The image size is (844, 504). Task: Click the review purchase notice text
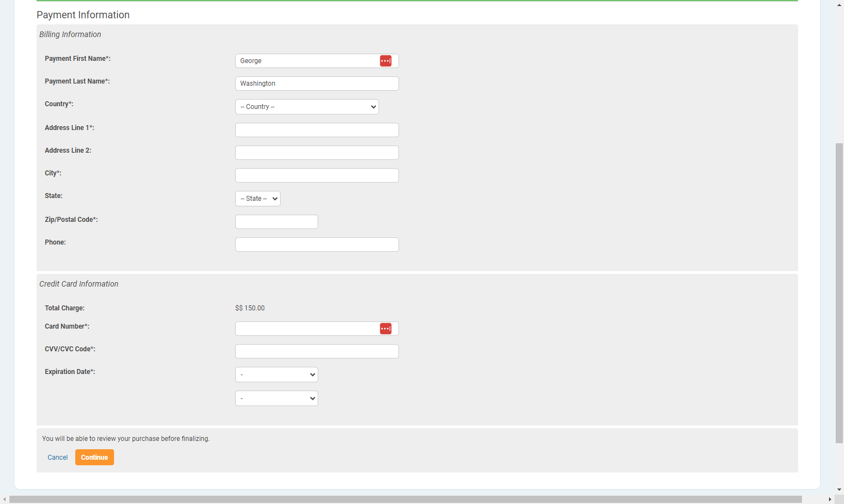[126, 439]
